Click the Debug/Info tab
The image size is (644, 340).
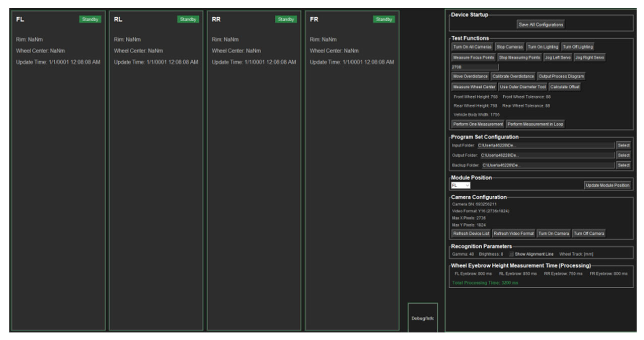point(423,318)
